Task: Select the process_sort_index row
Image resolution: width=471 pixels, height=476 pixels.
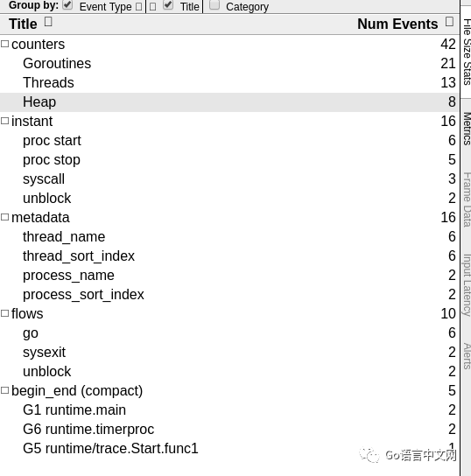Action: 229,294
